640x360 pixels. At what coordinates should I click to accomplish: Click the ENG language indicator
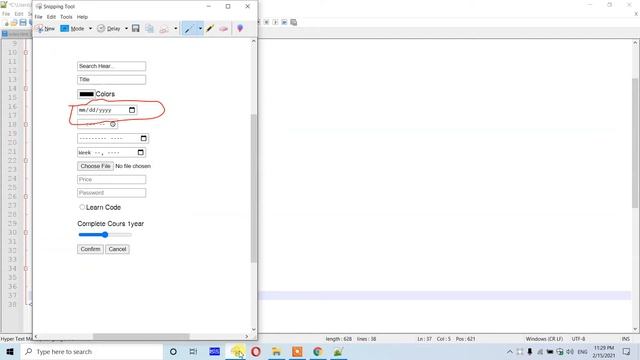click(582, 351)
